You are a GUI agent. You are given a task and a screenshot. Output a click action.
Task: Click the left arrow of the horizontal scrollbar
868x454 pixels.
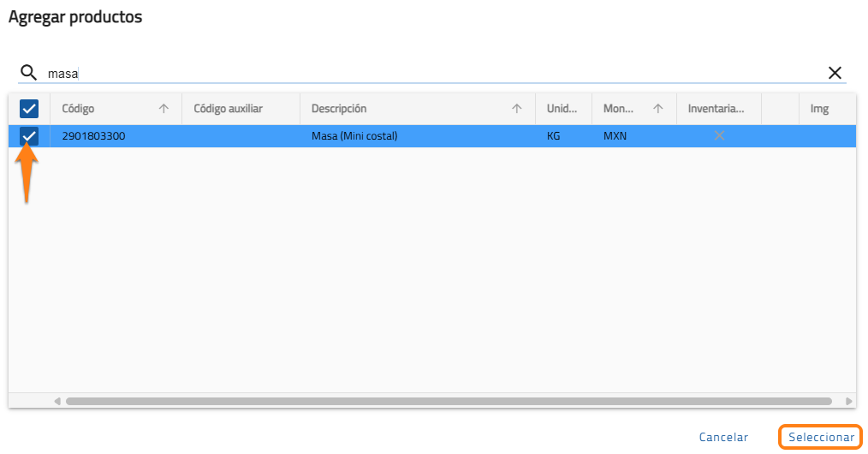pyautogui.click(x=57, y=401)
